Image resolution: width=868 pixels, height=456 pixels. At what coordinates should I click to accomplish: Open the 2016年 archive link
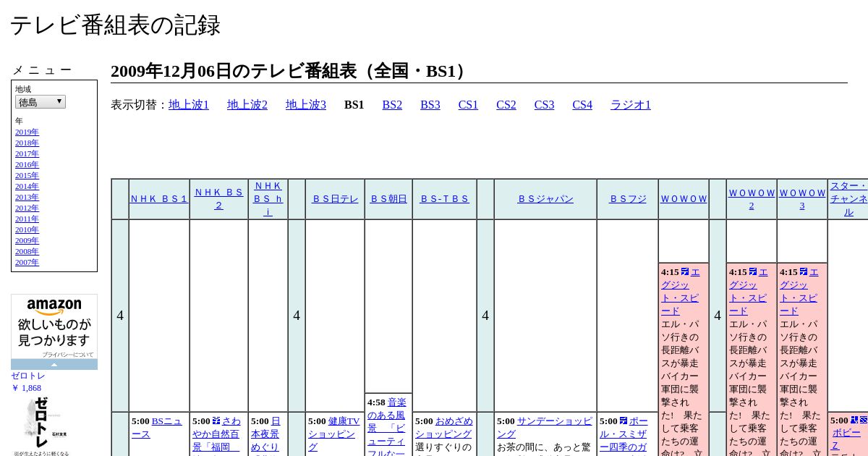[x=27, y=165]
